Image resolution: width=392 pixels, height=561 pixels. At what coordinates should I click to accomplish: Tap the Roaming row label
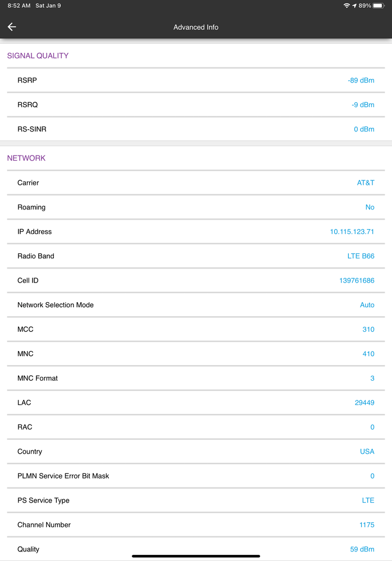coord(31,207)
